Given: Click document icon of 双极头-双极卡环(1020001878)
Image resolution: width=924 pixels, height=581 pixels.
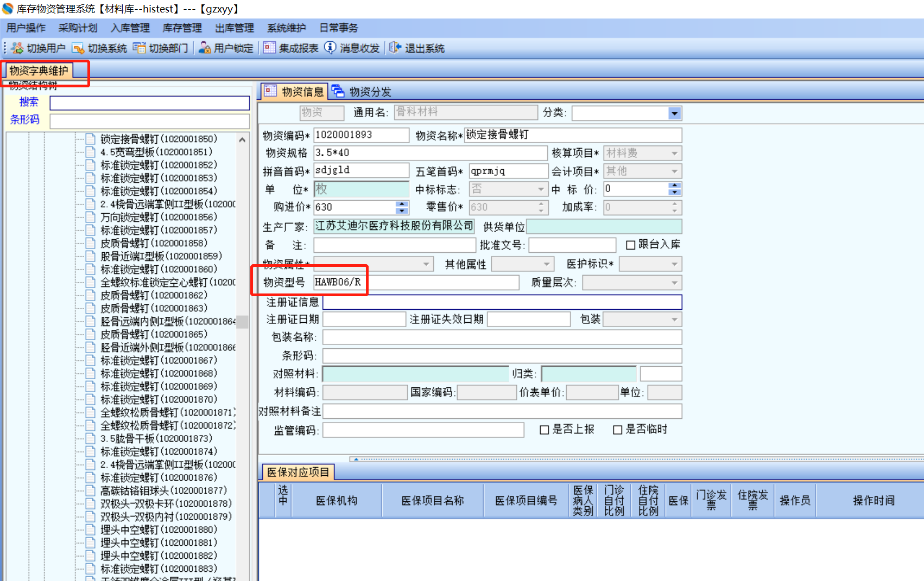Looking at the screenshot, I should click(91, 503).
